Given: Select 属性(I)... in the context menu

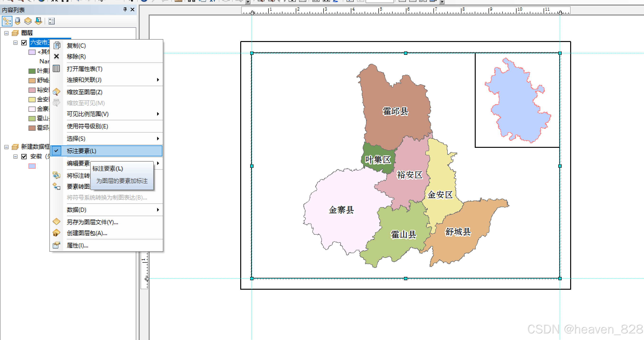Looking at the screenshot, I should point(77,245).
